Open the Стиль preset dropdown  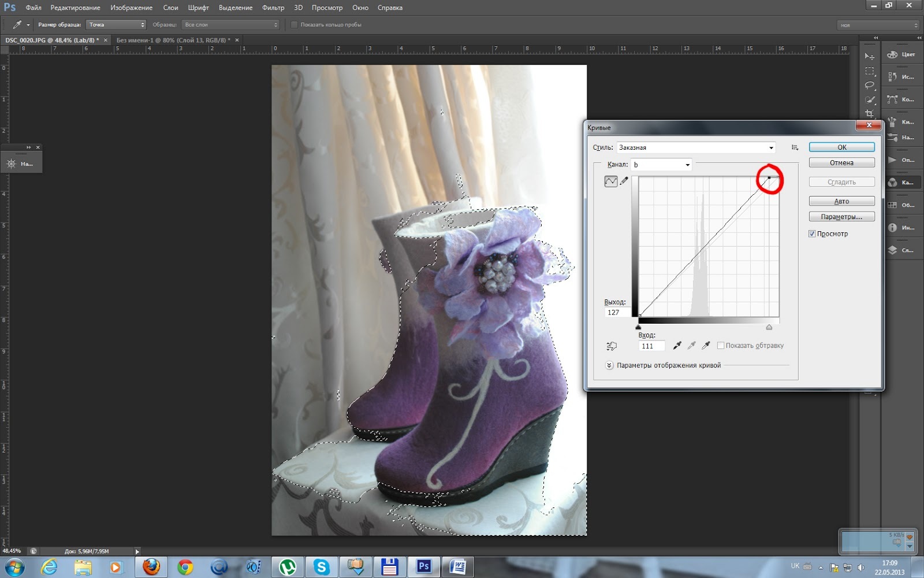(696, 147)
